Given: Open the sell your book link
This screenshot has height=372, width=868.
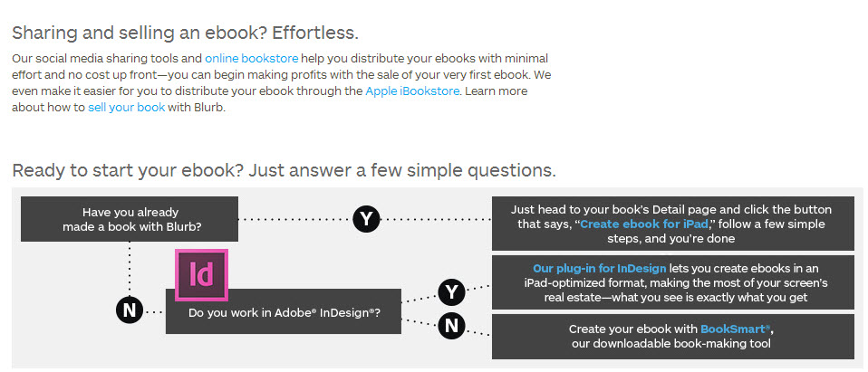Looking at the screenshot, I should click(x=126, y=108).
